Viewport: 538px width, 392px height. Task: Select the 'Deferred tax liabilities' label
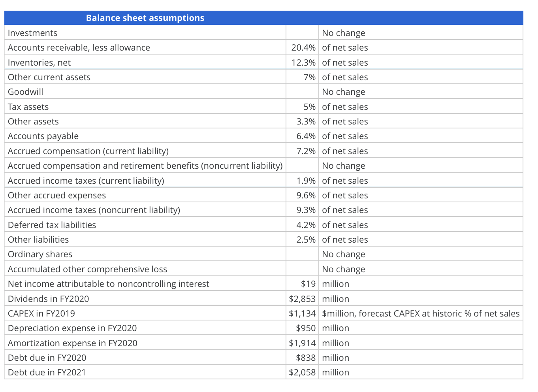(x=52, y=225)
